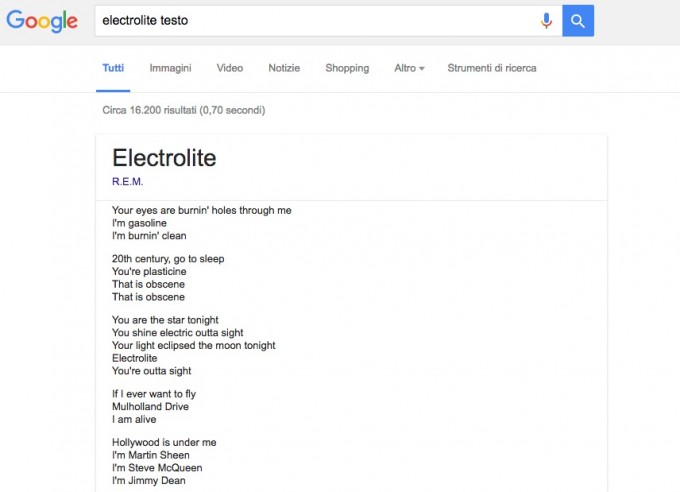Open the Video results tab
680x492 pixels.
click(230, 68)
